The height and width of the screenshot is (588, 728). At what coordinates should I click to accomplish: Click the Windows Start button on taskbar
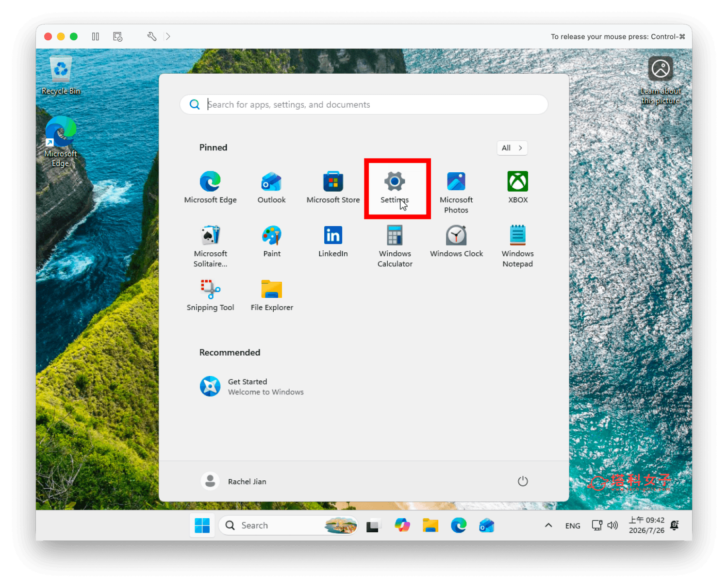click(x=202, y=525)
